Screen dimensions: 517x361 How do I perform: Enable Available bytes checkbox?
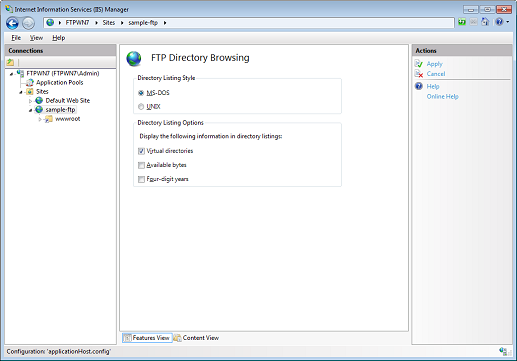141,165
